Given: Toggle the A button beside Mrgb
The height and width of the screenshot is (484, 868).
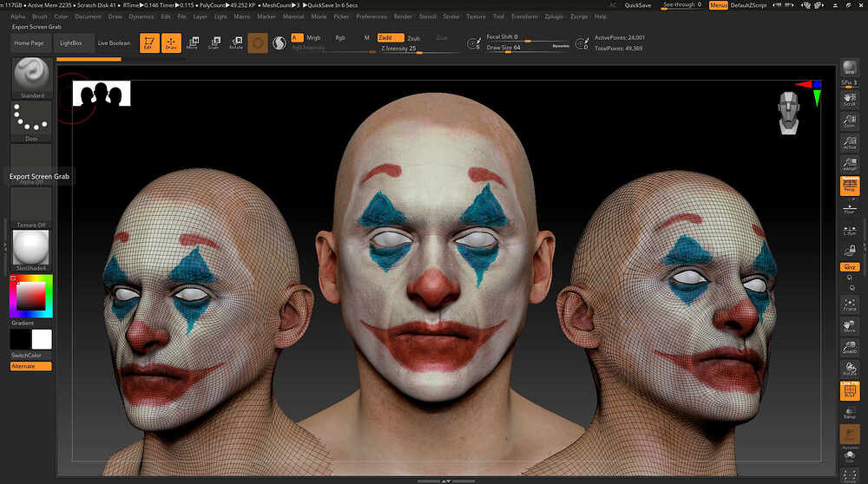Looking at the screenshot, I should pos(297,37).
